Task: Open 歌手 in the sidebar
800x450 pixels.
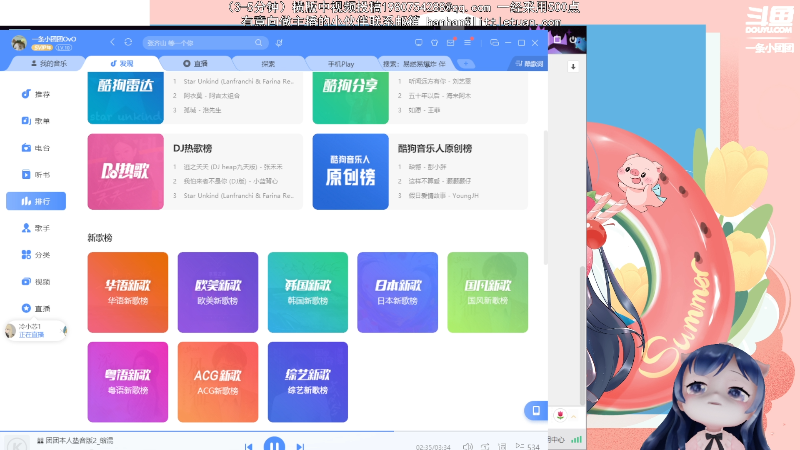Action: click(36, 228)
